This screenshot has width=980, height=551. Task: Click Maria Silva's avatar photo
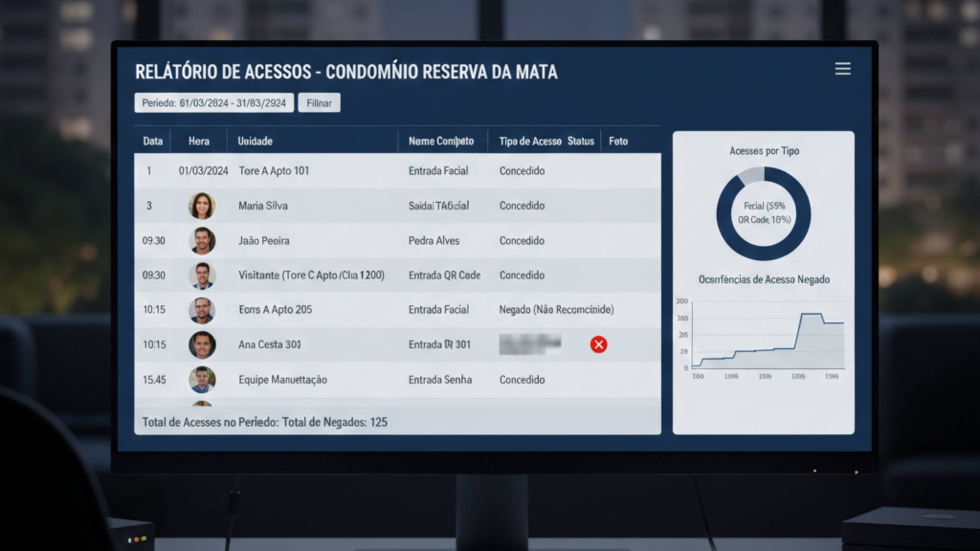(x=202, y=206)
